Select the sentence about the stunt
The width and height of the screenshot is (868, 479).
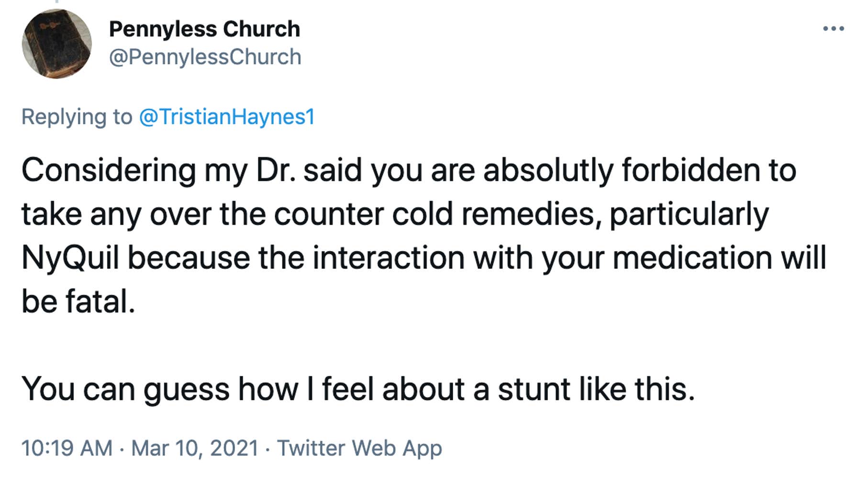tap(359, 389)
